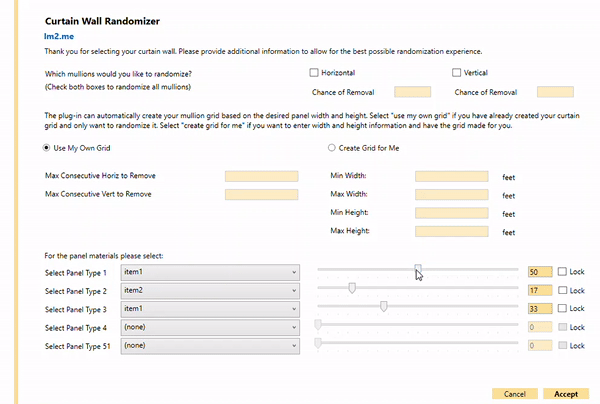Lock the Panel Type 3 percentage
This screenshot has height=404, width=600.
pos(562,309)
